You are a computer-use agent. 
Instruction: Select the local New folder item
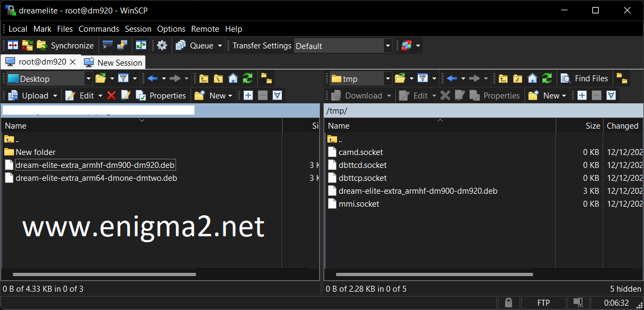click(x=36, y=152)
